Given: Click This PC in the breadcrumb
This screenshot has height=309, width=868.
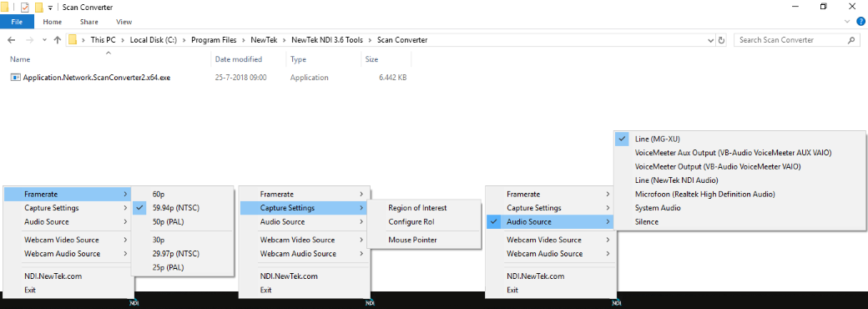Looking at the screenshot, I should tap(103, 40).
